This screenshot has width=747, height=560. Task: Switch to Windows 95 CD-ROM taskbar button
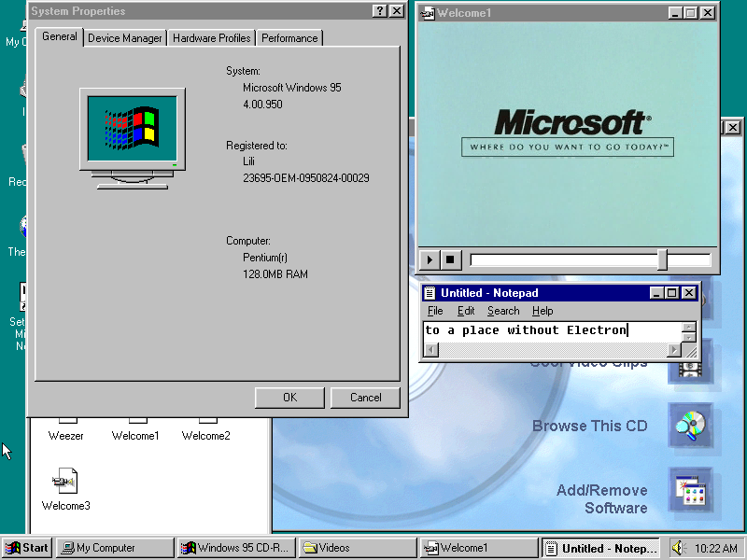point(236,548)
